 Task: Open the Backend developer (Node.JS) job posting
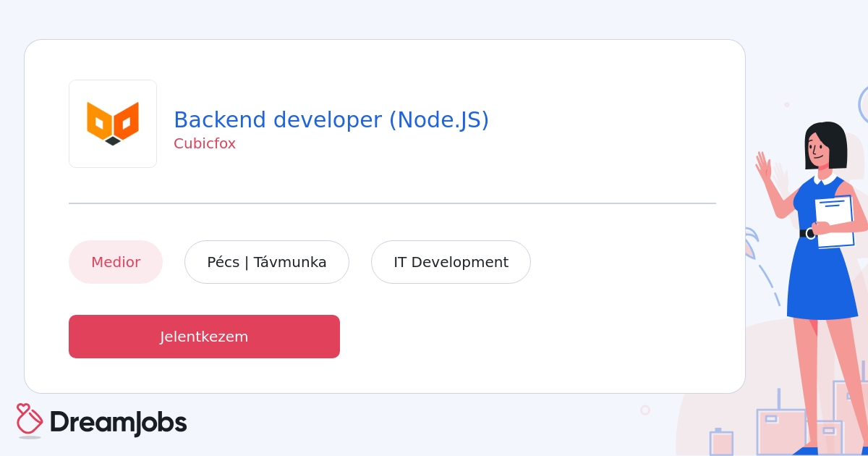pos(331,119)
